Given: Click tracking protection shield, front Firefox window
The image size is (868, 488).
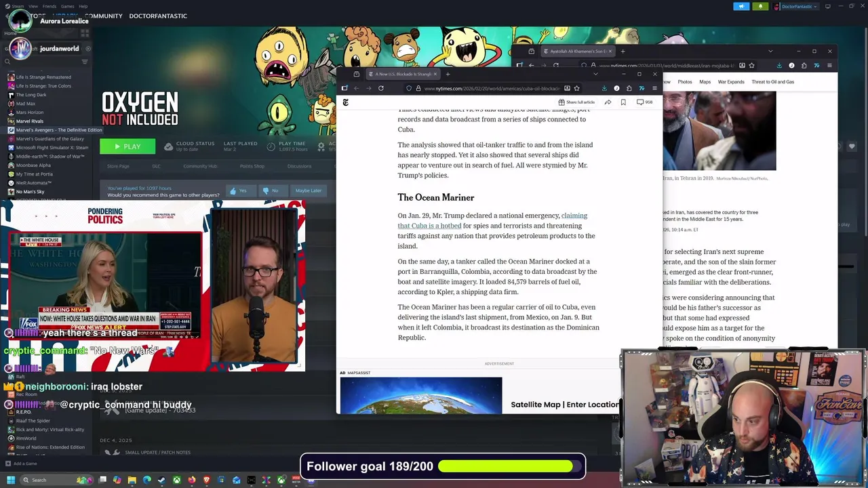Looking at the screenshot, I should tap(409, 88).
